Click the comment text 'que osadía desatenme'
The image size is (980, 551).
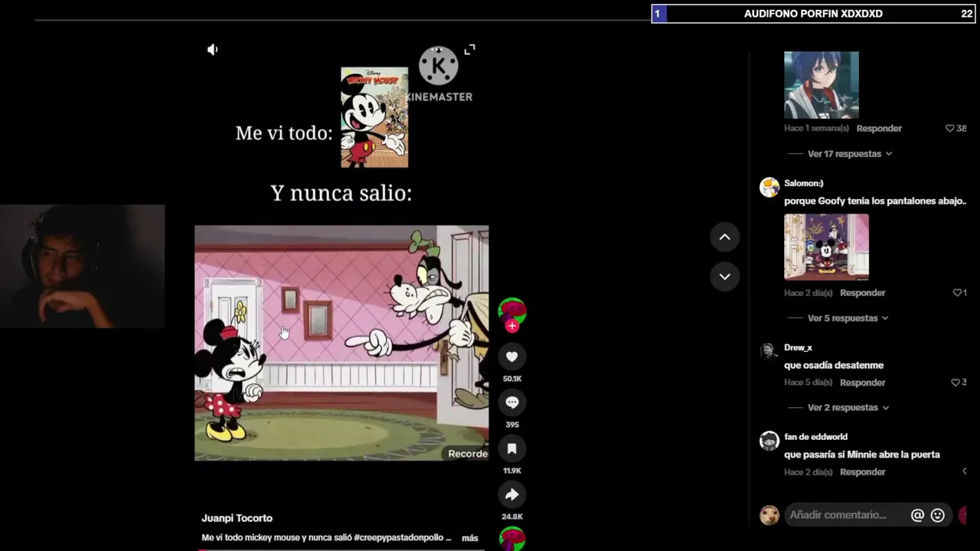834,365
